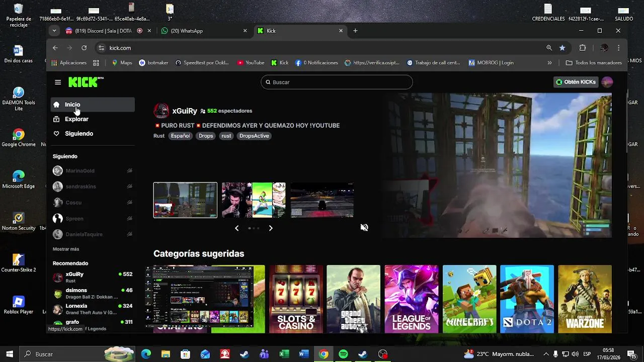The image size is (644, 362).
Task: Select the second featured stream thumbnail
Action: coord(254,200)
